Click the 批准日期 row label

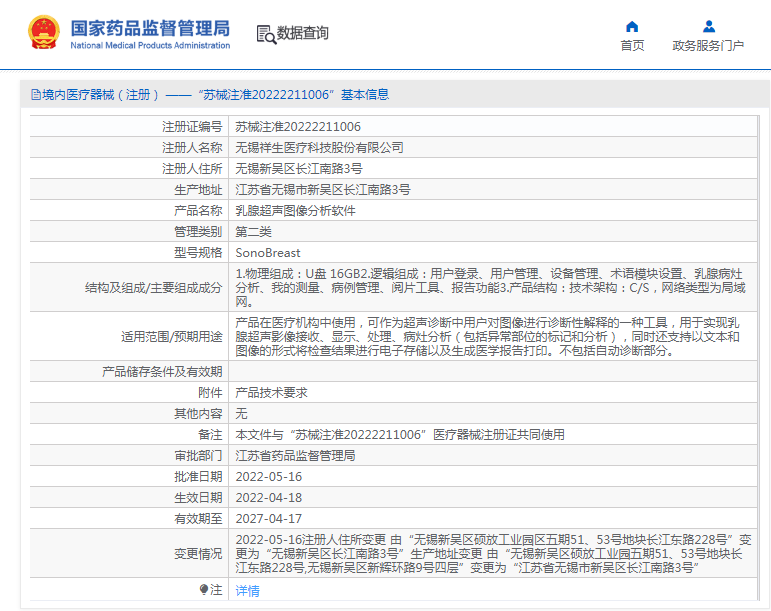pos(198,477)
